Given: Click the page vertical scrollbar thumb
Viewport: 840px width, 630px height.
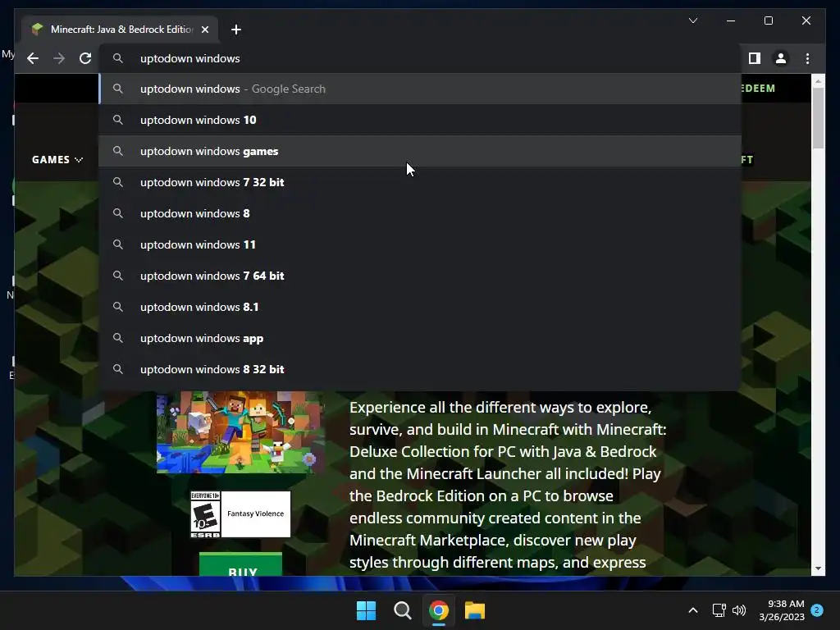Looking at the screenshot, I should point(818,118).
